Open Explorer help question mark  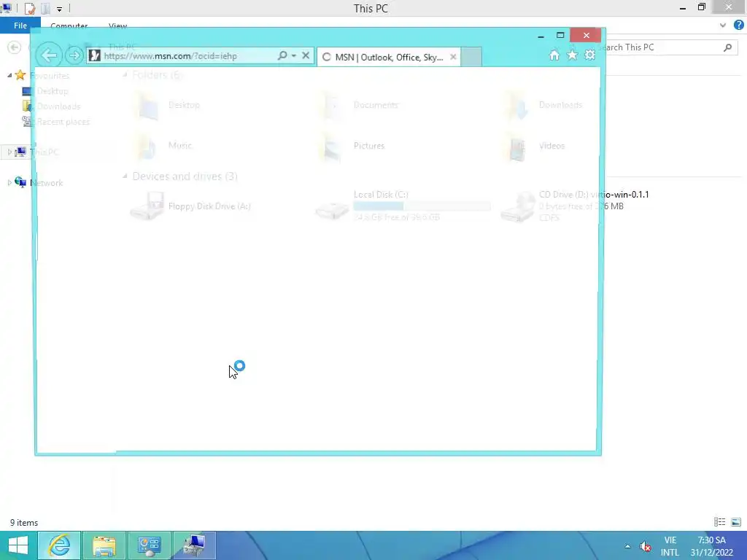pos(738,26)
